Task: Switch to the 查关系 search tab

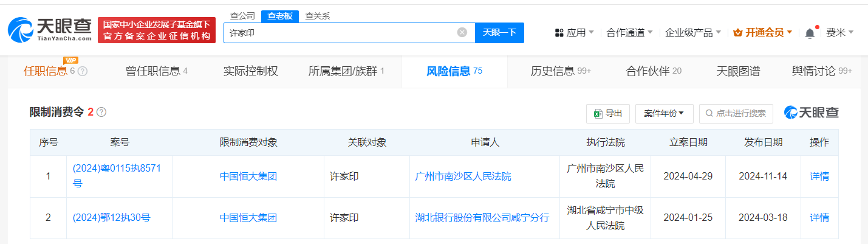Action: click(317, 16)
